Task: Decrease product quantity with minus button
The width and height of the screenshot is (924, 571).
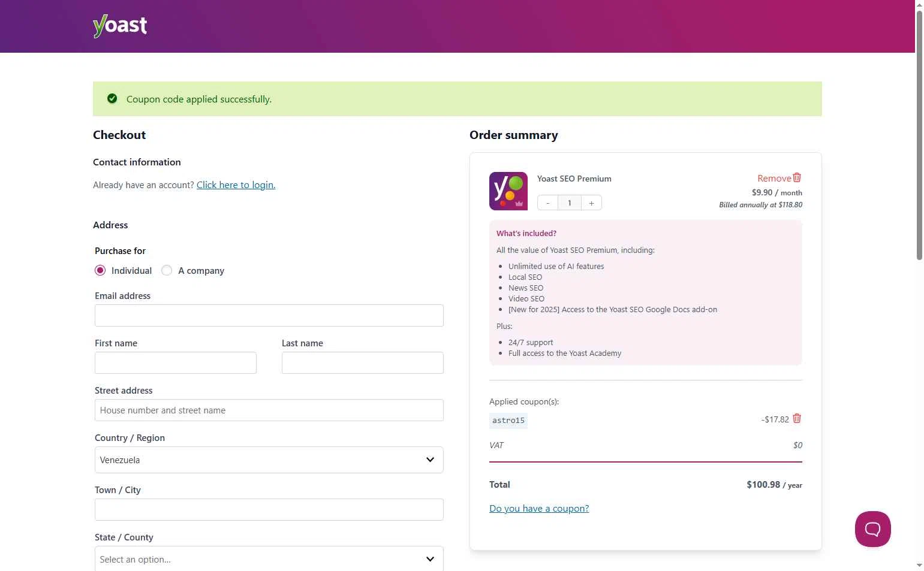Action: 547,203
